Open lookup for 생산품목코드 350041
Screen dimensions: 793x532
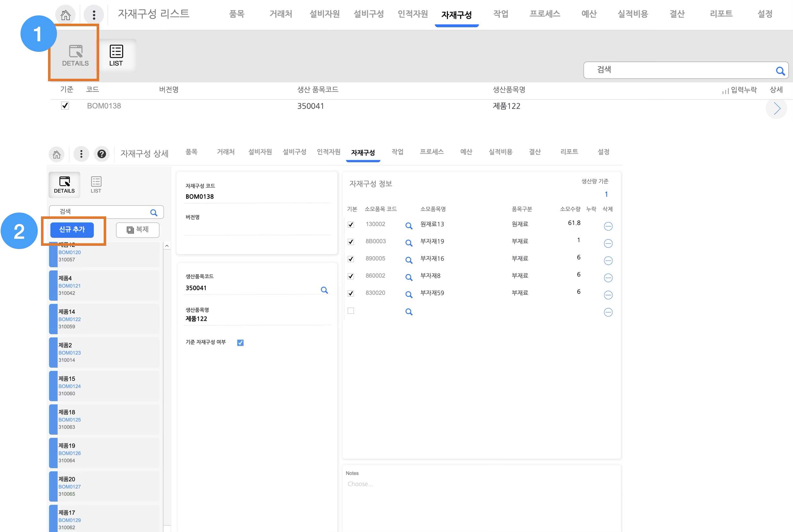point(324,290)
